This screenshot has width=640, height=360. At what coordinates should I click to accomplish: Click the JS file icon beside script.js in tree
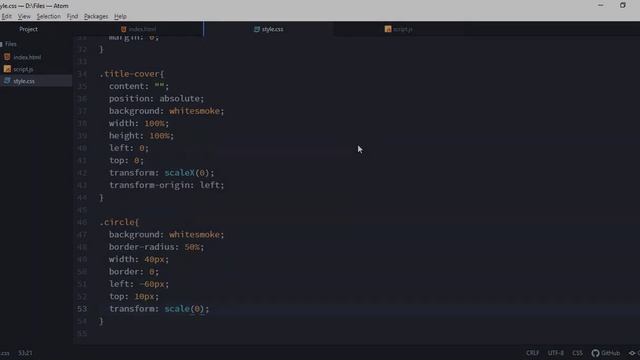(7, 69)
